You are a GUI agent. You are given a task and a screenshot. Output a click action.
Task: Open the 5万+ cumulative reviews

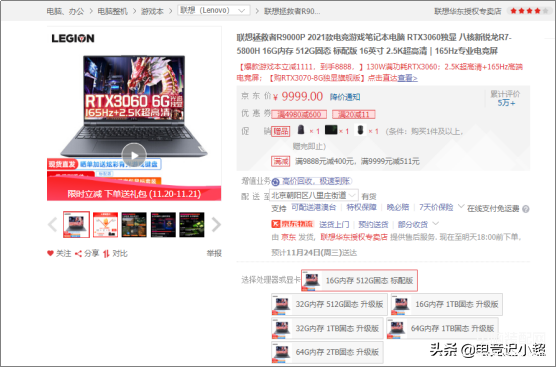point(506,103)
